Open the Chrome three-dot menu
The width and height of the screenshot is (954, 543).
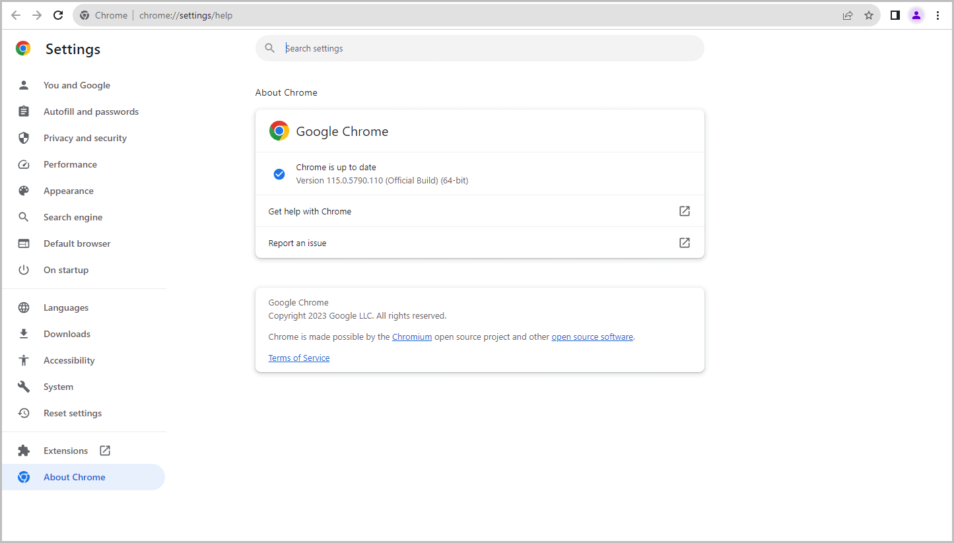click(938, 15)
